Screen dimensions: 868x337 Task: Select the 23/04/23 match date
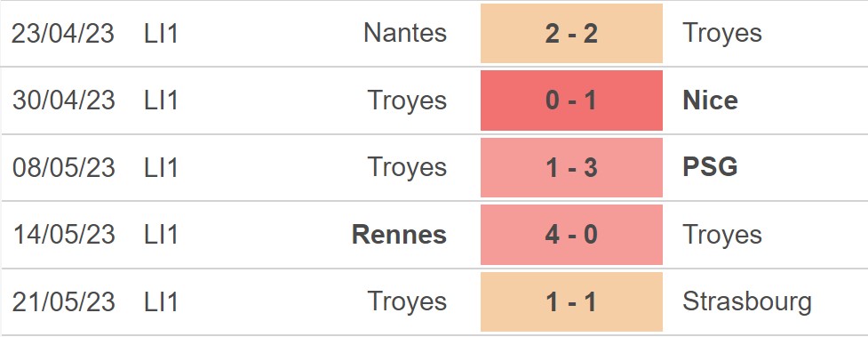(63, 33)
